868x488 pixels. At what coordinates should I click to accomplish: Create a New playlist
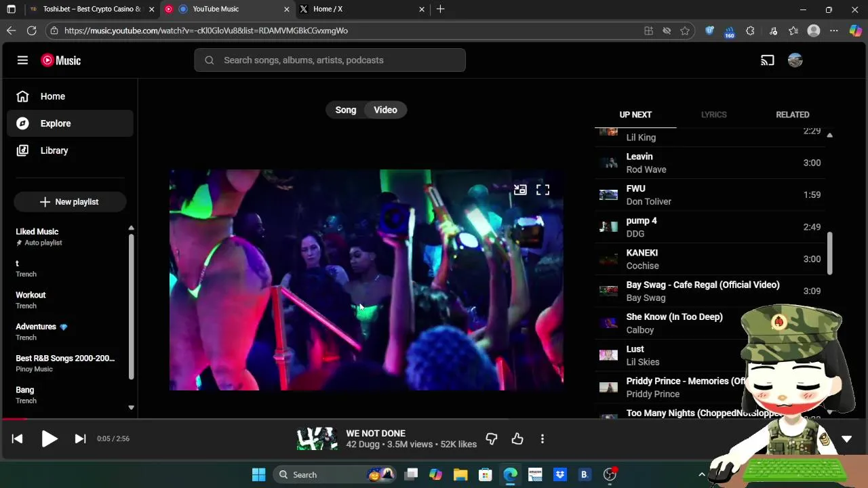70,202
